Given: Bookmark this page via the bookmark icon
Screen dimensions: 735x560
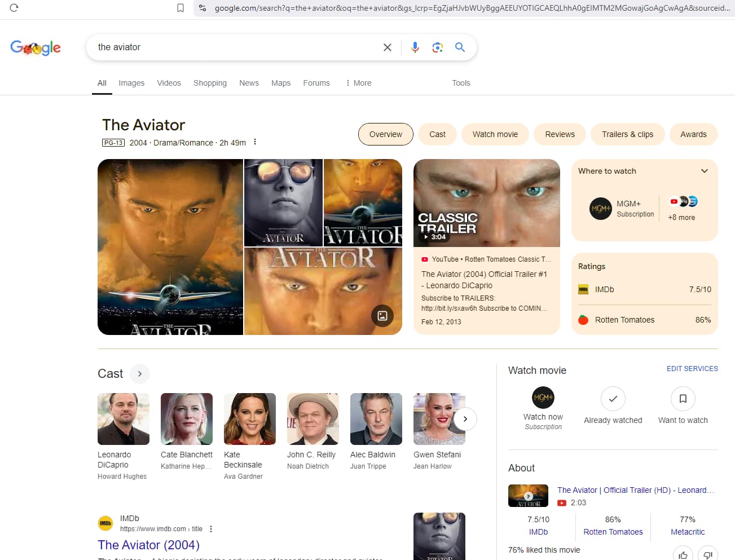Looking at the screenshot, I should (181, 8).
